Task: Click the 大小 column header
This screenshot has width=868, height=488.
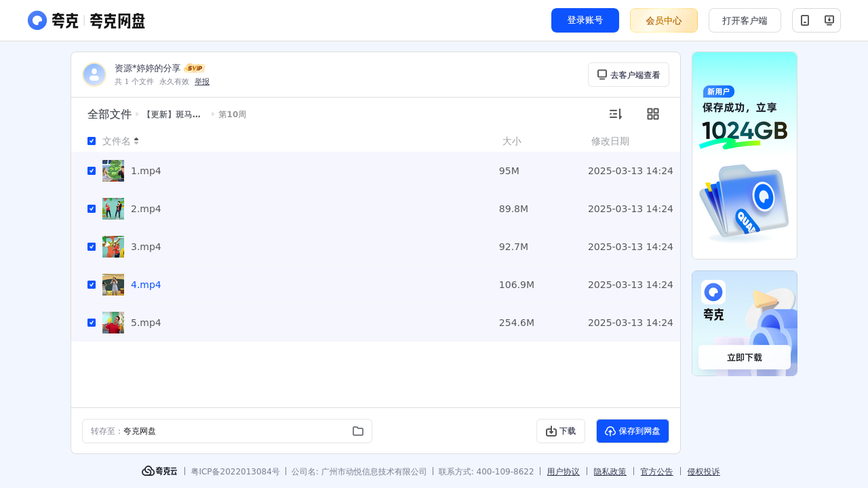Action: (x=512, y=141)
